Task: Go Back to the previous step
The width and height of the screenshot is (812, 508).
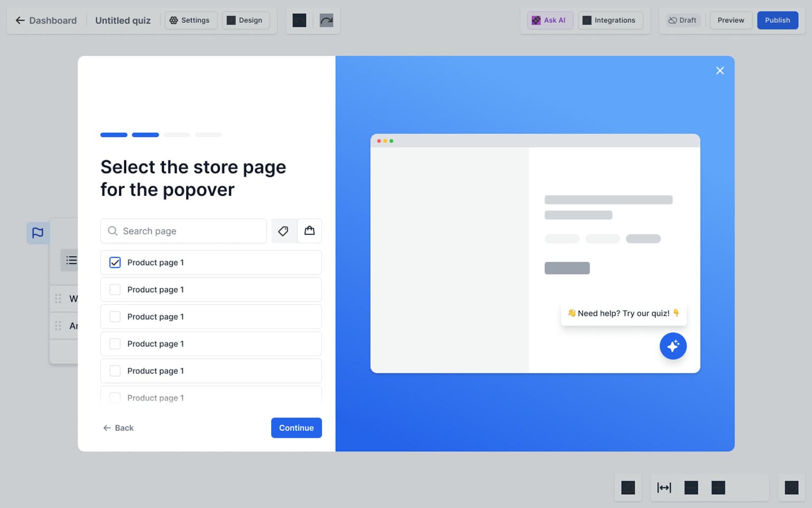Action: (x=118, y=428)
